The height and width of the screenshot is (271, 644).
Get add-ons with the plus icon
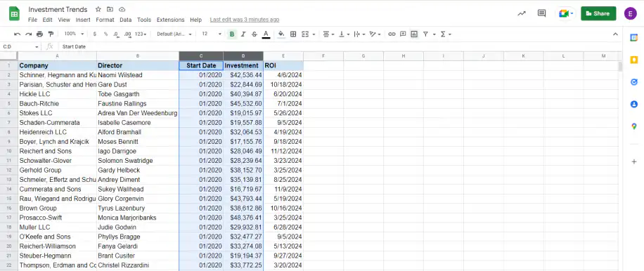tap(633, 162)
